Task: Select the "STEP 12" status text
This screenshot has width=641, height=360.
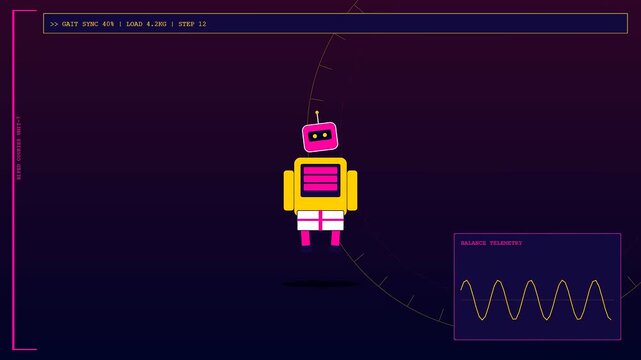Action: click(192, 24)
